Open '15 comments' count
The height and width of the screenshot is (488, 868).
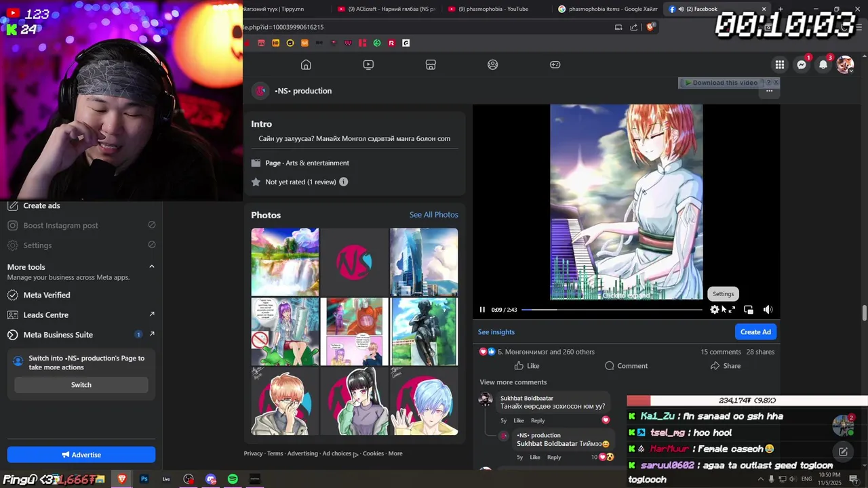click(x=721, y=352)
